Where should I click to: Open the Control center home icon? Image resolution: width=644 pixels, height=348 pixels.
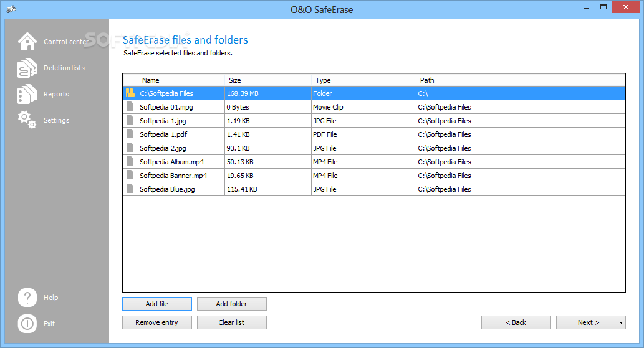point(27,42)
